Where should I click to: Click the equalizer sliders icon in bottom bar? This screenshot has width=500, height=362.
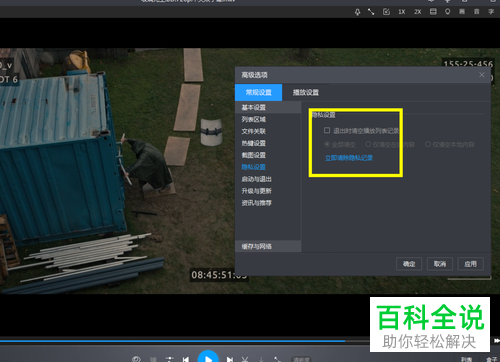click(170, 359)
